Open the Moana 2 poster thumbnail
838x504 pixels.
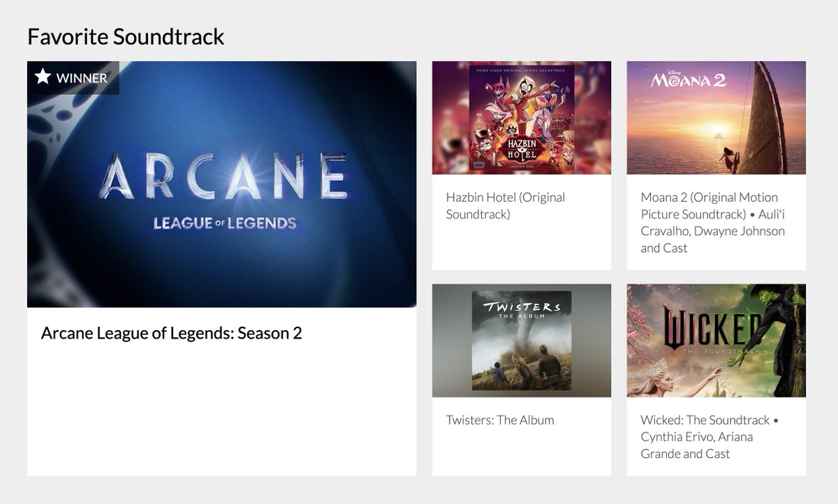[x=716, y=118]
